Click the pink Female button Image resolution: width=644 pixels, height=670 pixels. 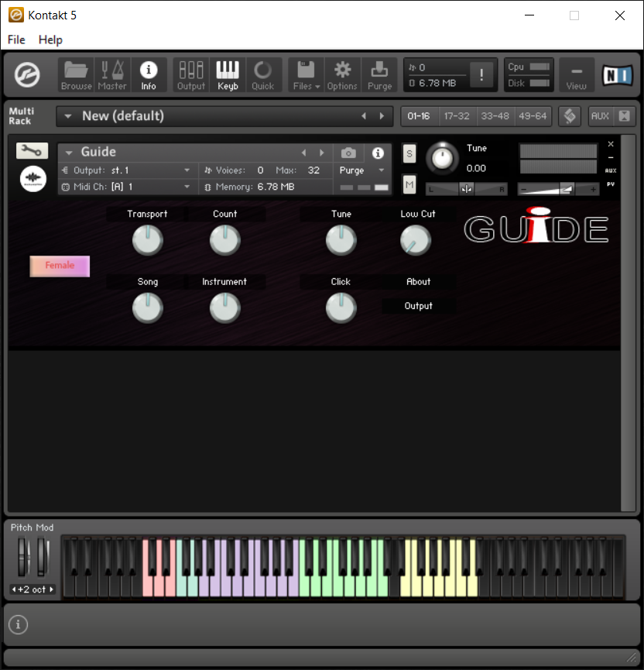tap(60, 266)
